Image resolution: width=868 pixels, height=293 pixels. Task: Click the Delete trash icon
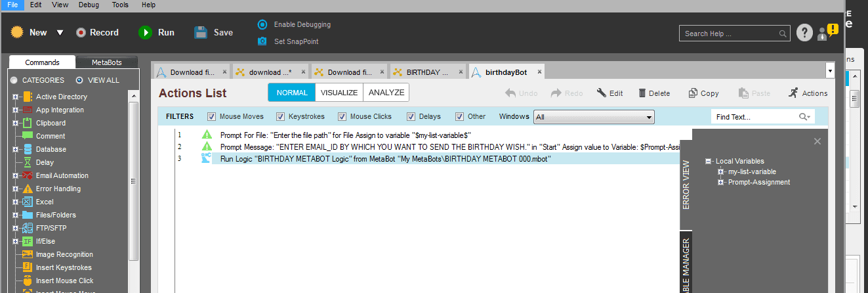click(x=642, y=93)
